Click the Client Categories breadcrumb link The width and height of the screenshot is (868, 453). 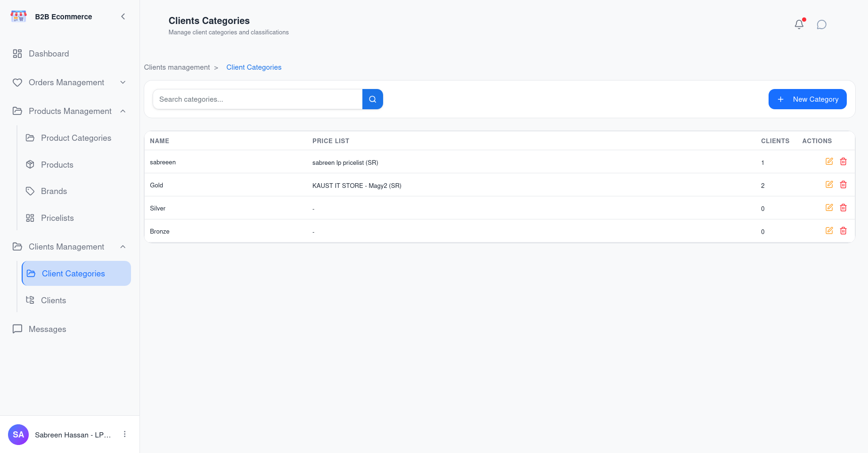tap(254, 67)
